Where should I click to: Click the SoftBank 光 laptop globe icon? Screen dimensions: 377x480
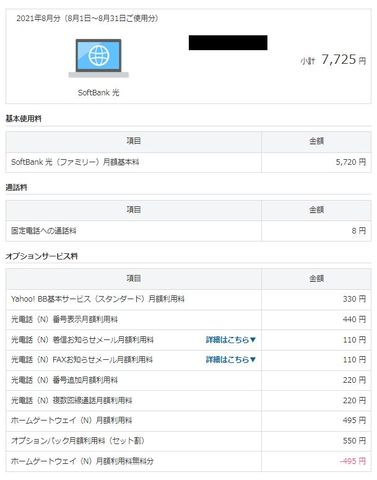99,58
